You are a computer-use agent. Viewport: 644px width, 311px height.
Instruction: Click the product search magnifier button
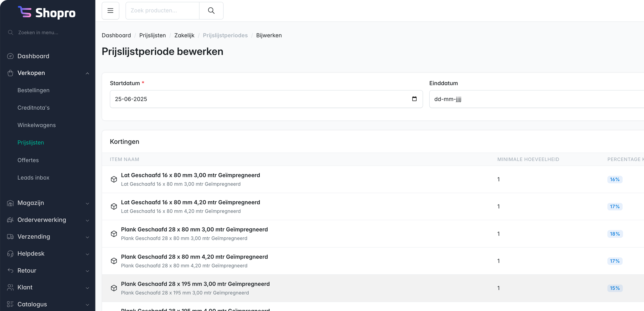click(x=211, y=11)
